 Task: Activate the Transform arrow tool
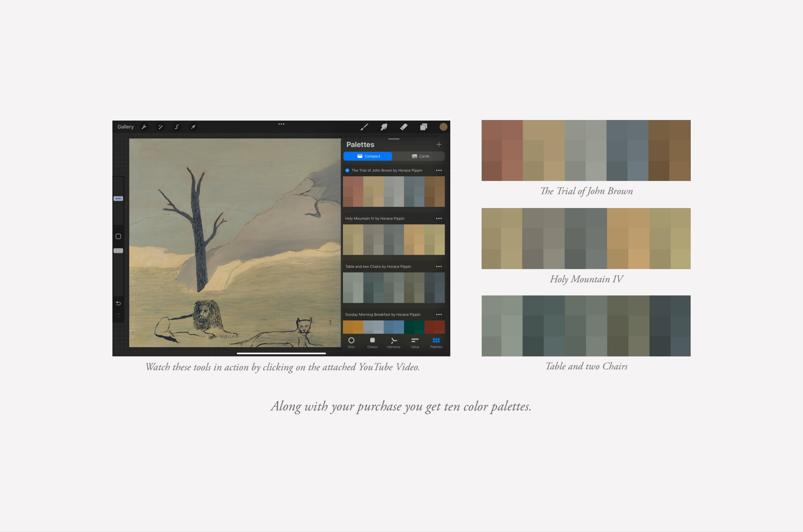(193, 126)
